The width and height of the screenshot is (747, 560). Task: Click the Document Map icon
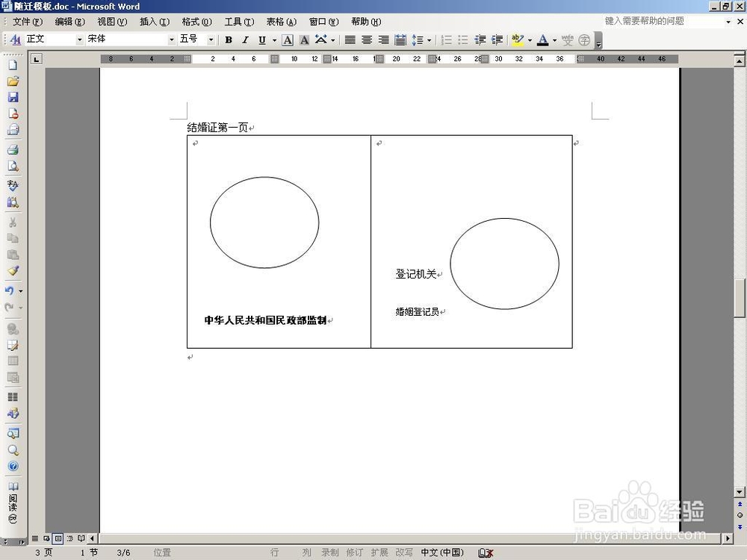(13, 433)
